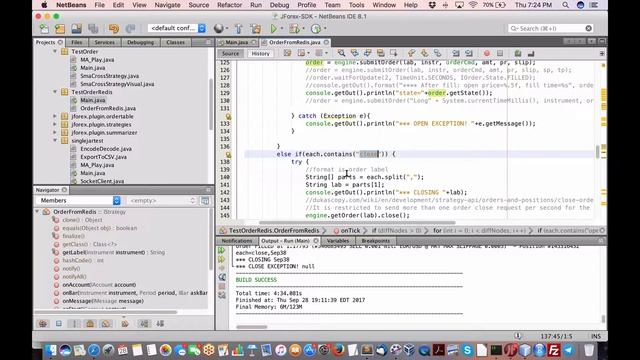The height and width of the screenshot is (360, 640).
Task: Open the Run dropdown arrow beside play button
Action: click(x=282, y=29)
